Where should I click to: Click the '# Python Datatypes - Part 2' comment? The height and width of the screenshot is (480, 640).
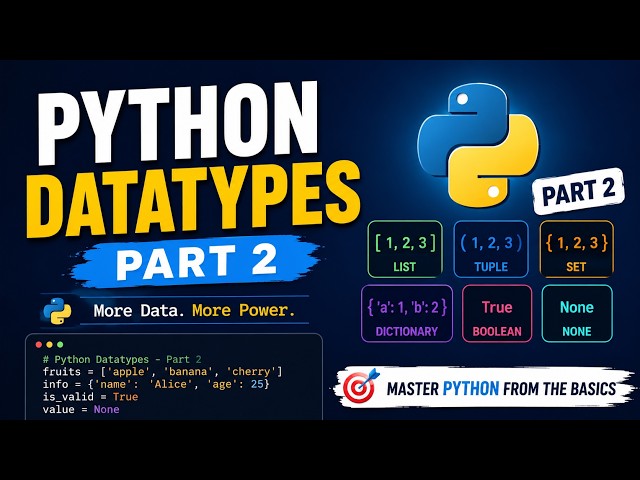[122, 360]
